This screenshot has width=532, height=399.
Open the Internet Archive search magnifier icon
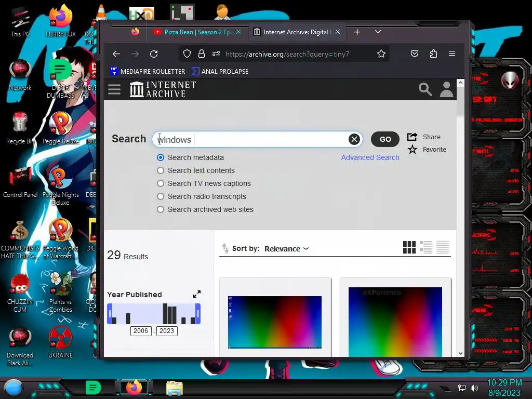point(425,89)
